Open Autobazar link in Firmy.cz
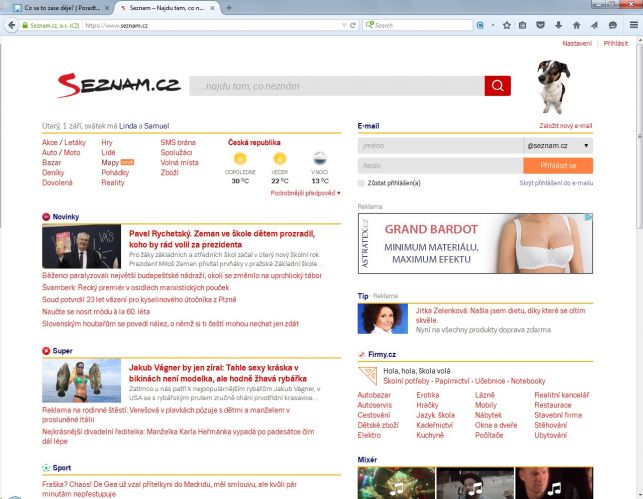643x499 pixels. click(x=374, y=395)
